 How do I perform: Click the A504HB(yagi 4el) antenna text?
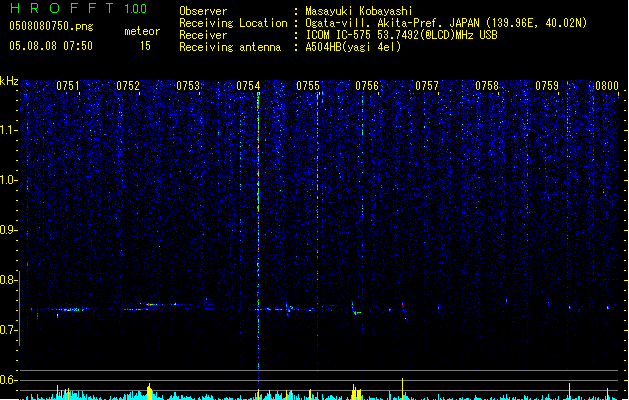pyautogui.click(x=353, y=47)
